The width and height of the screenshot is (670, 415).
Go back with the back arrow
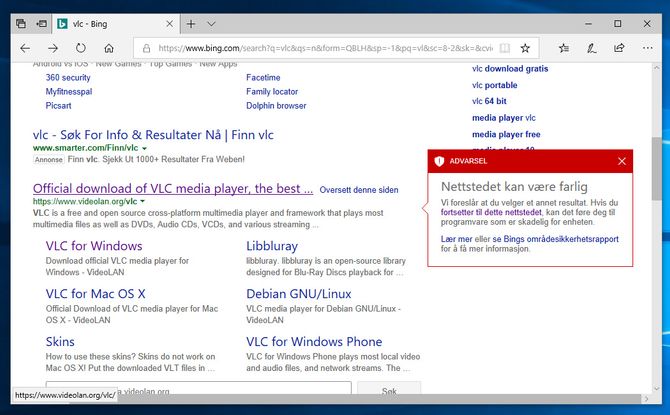pyautogui.click(x=25, y=48)
